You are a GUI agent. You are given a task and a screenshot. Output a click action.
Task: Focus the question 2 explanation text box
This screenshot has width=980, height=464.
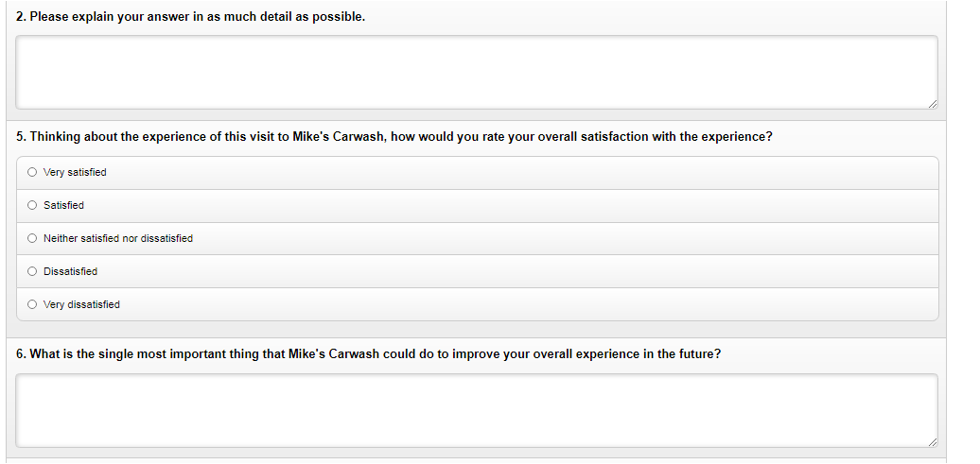[x=477, y=72]
